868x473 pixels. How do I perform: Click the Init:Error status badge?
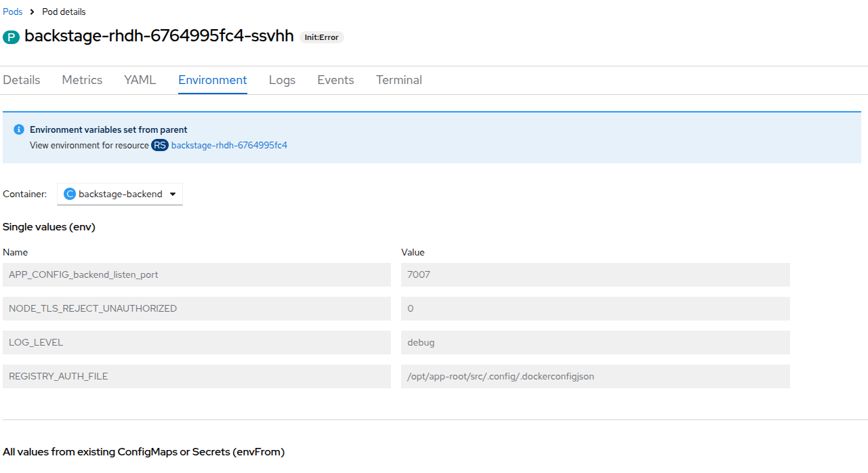coord(322,37)
